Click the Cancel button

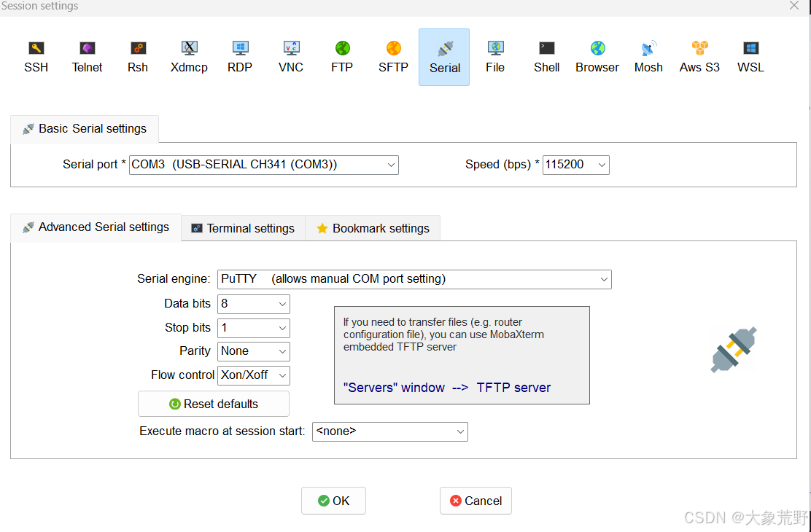pyautogui.click(x=476, y=501)
